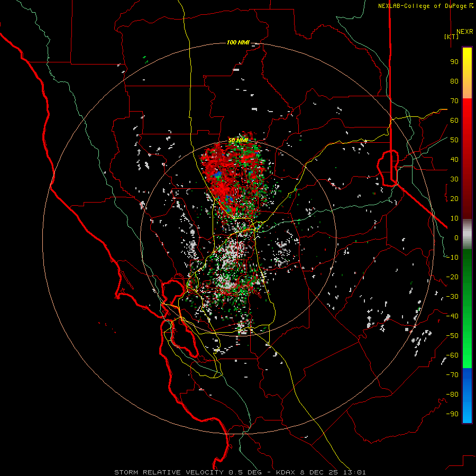Click the 70 value on velocity scale

click(x=454, y=101)
